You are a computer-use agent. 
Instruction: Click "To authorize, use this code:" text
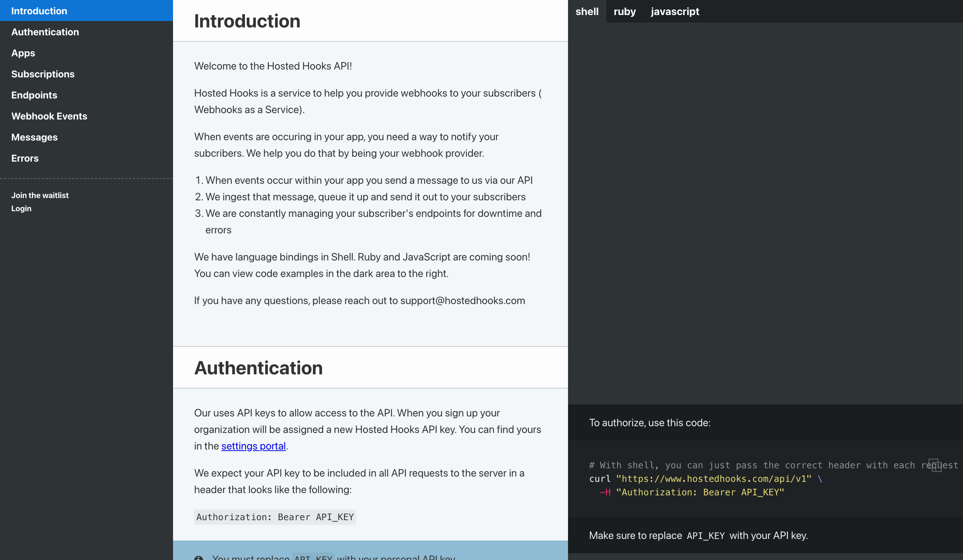pyautogui.click(x=650, y=422)
